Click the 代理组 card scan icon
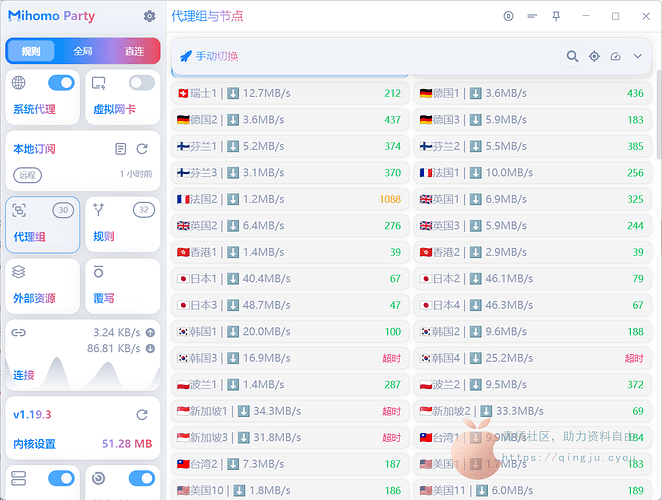This screenshot has width=662, height=500. click(x=19, y=210)
